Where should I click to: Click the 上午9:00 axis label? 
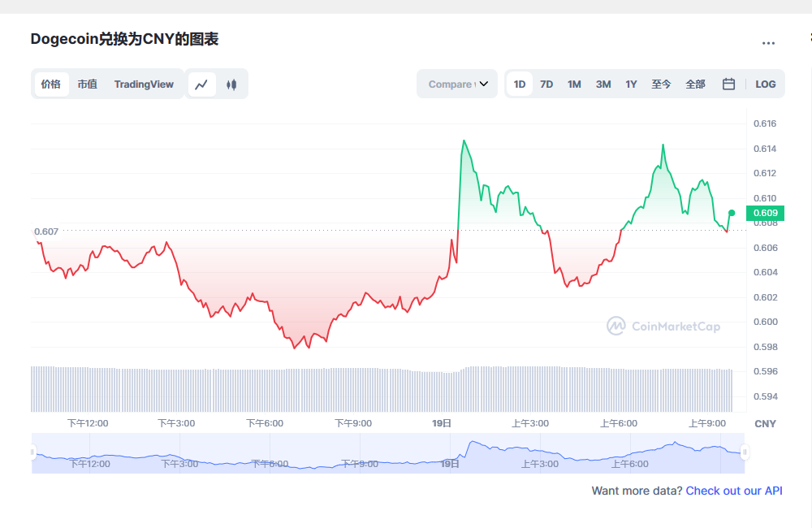click(707, 423)
